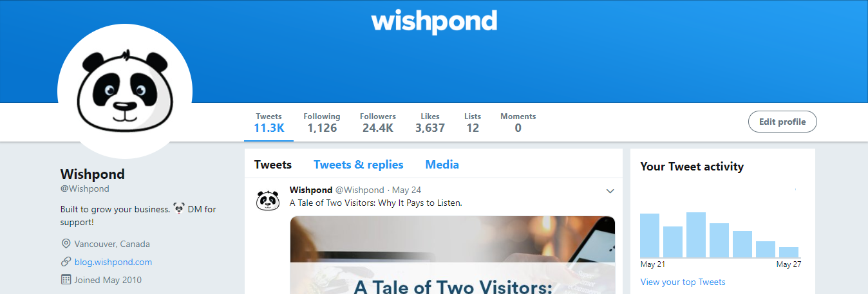View the 1,126 Following list
The image size is (868, 294).
pyautogui.click(x=322, y=122)
